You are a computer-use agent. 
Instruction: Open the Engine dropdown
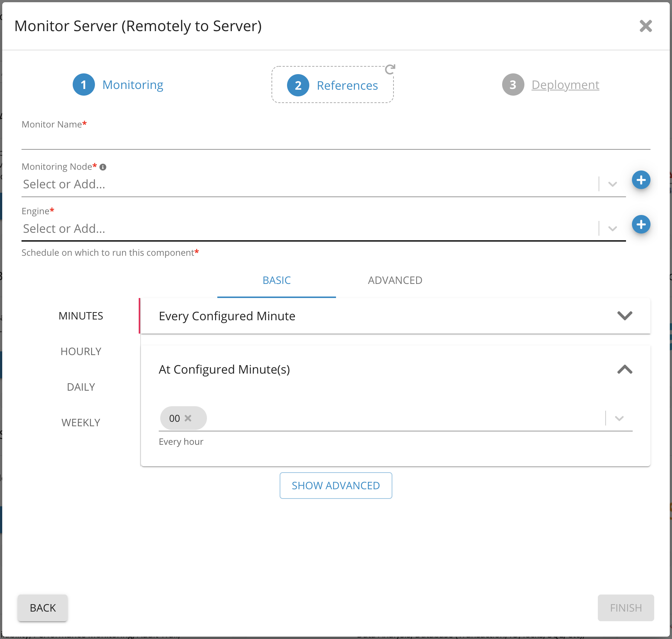[x=612, y=229]
